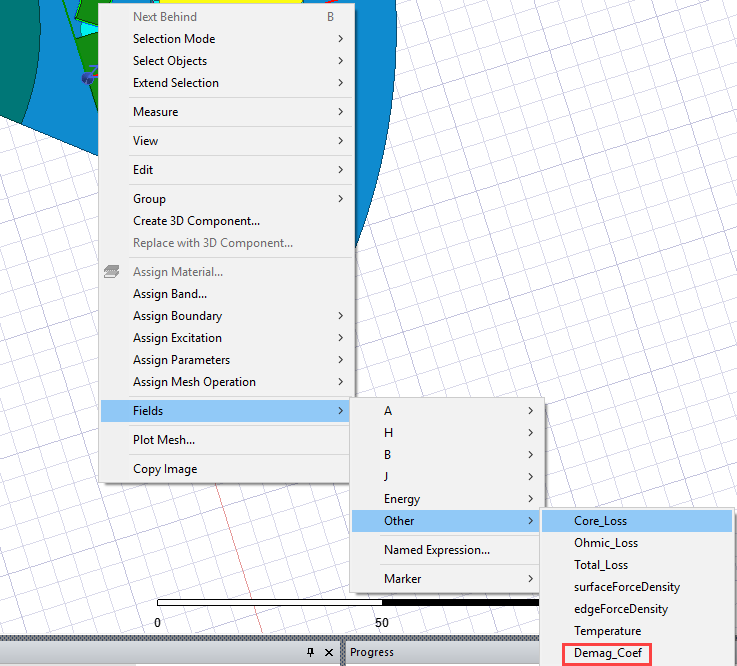Viewport: 737px width, 666px height.
Task: Open the B field submenu
Action: pyautogui.click(x=446, y=455)
